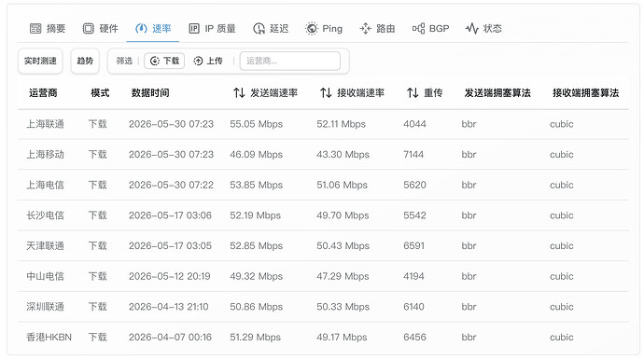Image resolution: width=644 pixels, height=360 pixels.
Task: Click the Ping globe icon
Action: (312, 28)
